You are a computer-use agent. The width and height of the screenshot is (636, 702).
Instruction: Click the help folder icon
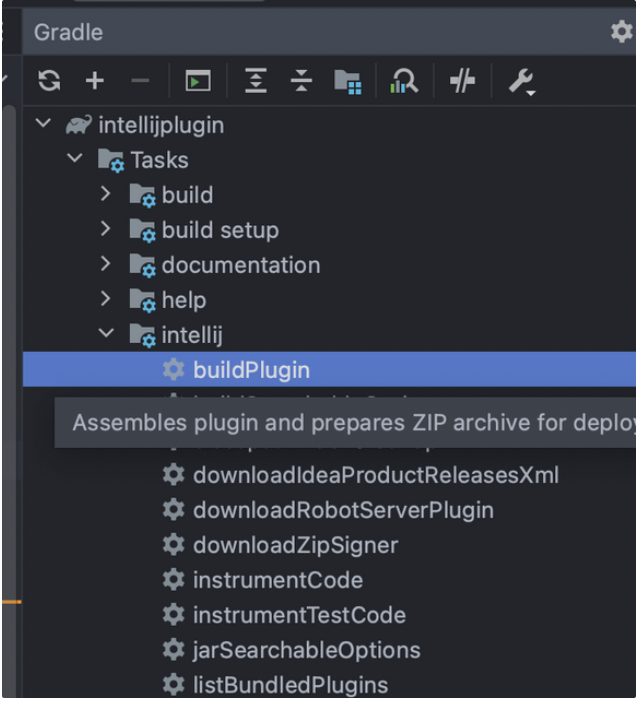pos(142,300)
